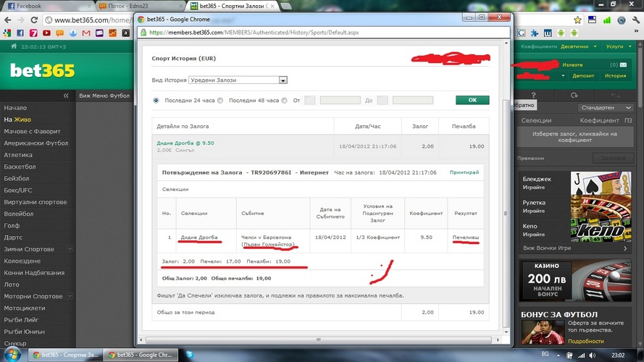Viewport: 644px width, 362px height.
Task: Select the 'Последни 24 часа' radio option
Action: [156, 100]
